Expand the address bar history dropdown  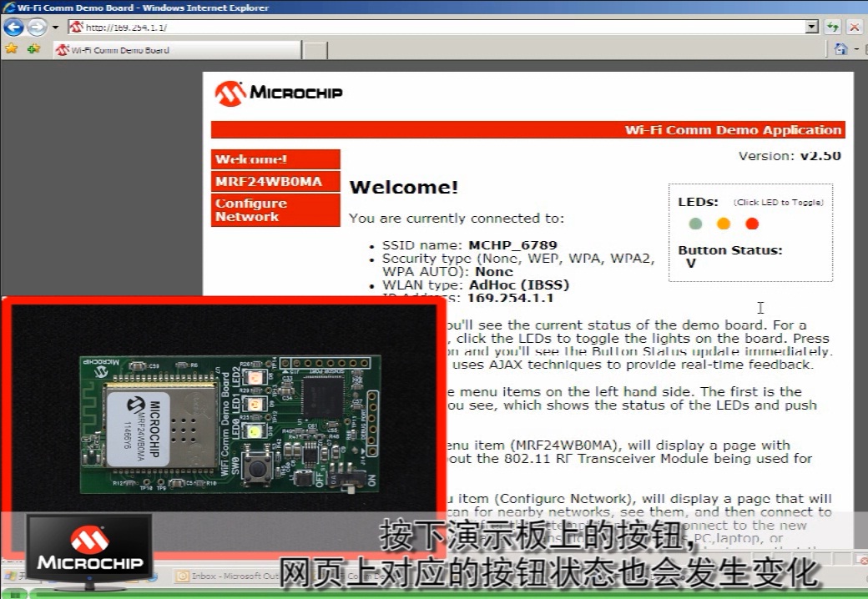[811, 27]
